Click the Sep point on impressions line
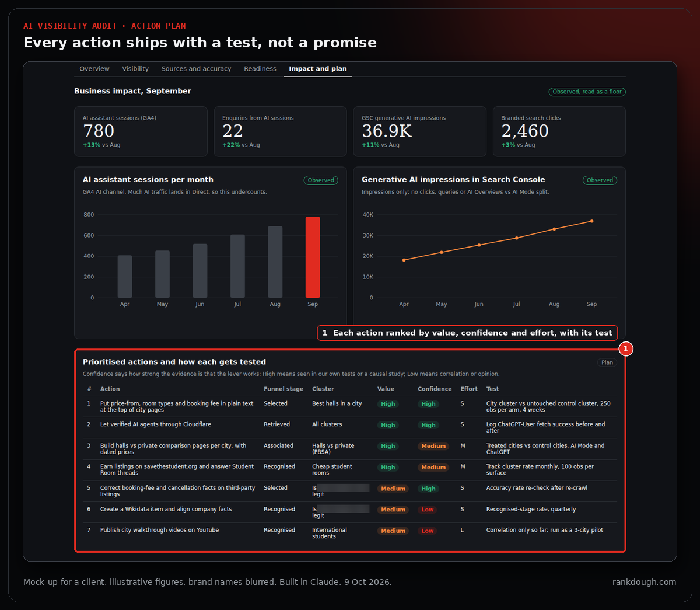 pos(591,221)
